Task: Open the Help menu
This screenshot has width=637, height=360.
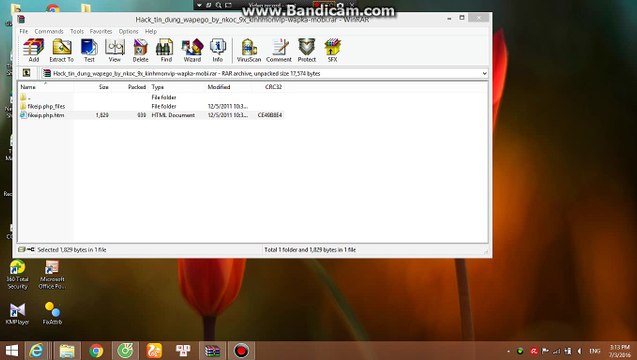Action: tap(151, 31)
